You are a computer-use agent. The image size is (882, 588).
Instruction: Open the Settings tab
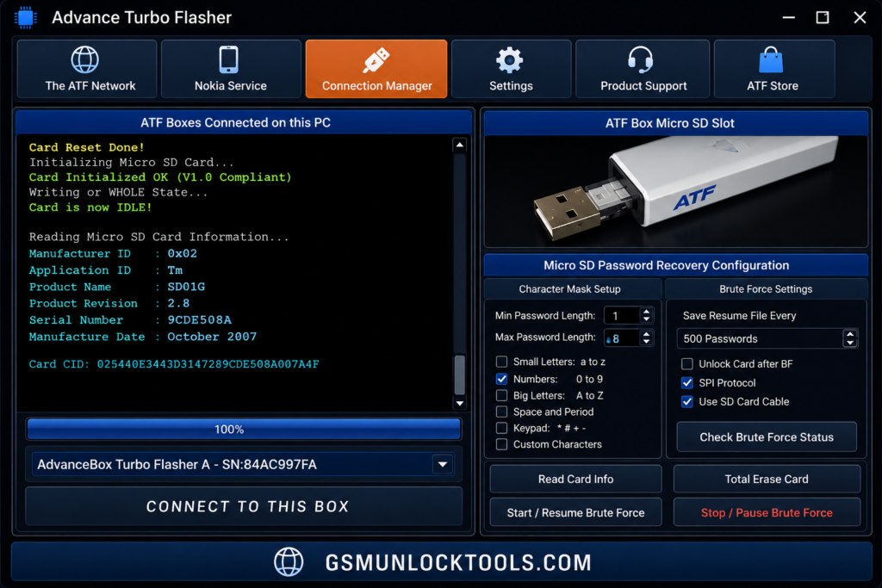click(511, 69)
